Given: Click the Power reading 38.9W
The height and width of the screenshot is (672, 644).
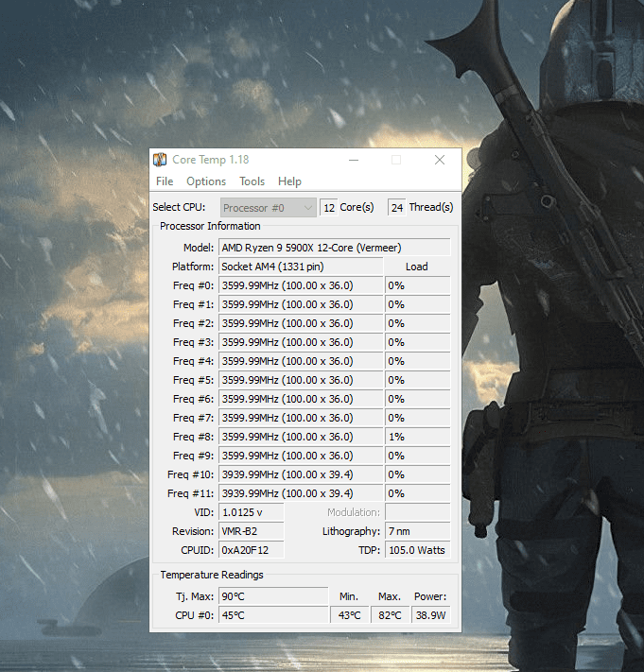Looking at the screenshot, I should click(x=431, y=615).
